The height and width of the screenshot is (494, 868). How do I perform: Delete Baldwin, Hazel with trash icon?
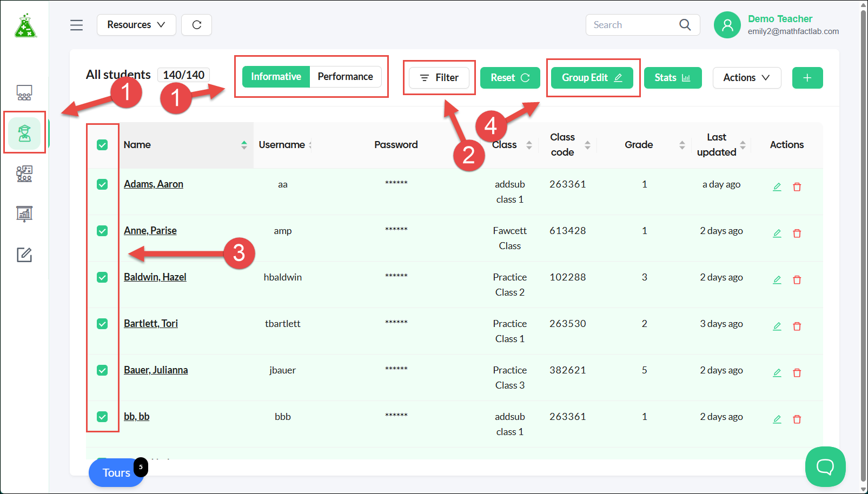(797, 280)
